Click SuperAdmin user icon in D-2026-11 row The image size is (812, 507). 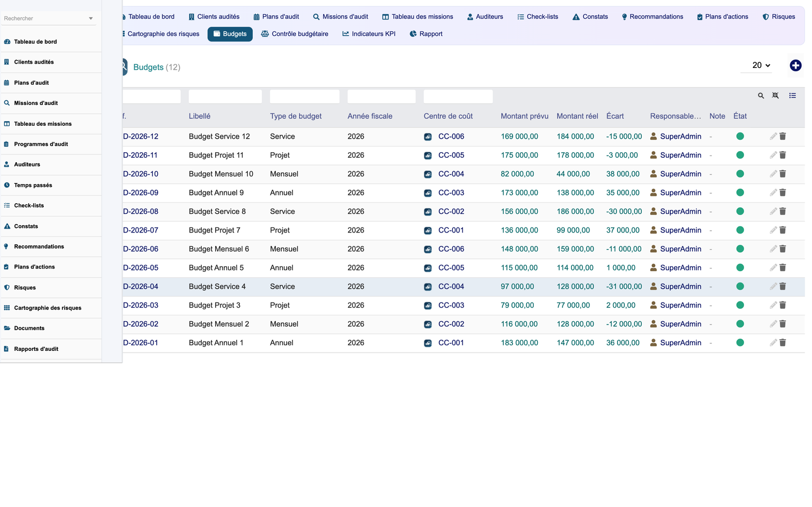pos(654,155)
